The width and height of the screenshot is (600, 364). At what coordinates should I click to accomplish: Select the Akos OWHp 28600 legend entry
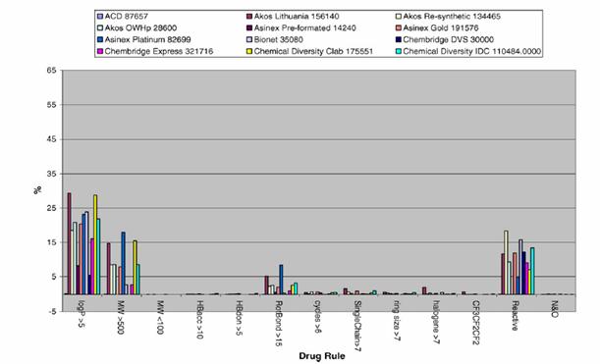click(x=137, y=27)
